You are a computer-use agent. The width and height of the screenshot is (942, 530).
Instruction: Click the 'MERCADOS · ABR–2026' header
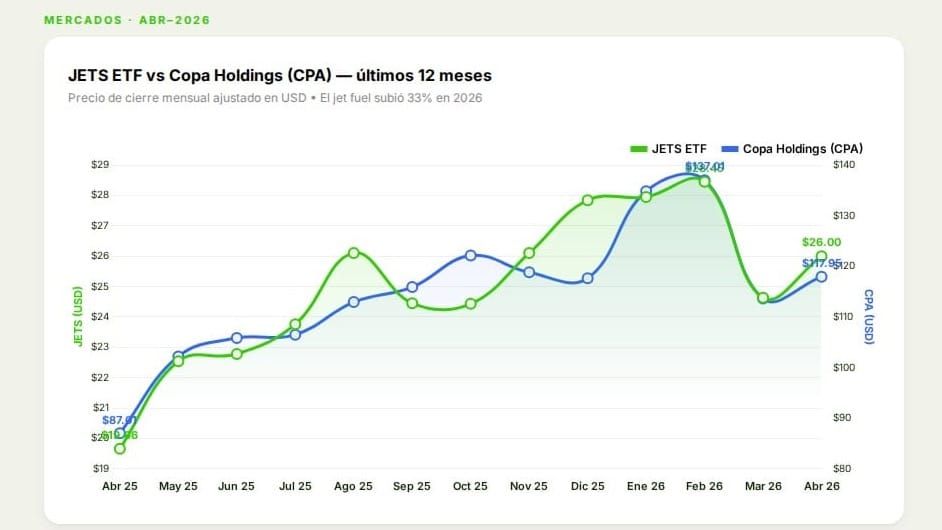click(127, 20)
